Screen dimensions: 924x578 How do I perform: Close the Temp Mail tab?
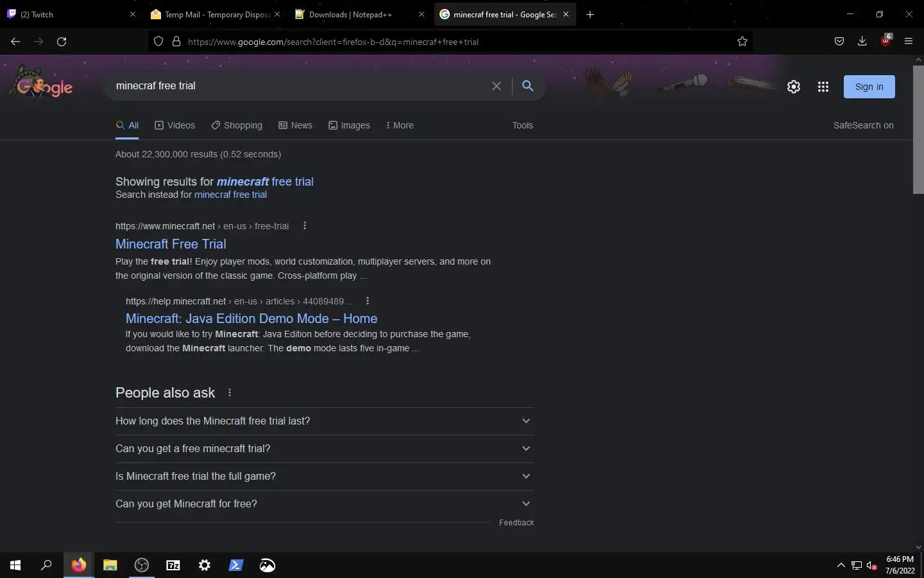(x=277, y=14)
